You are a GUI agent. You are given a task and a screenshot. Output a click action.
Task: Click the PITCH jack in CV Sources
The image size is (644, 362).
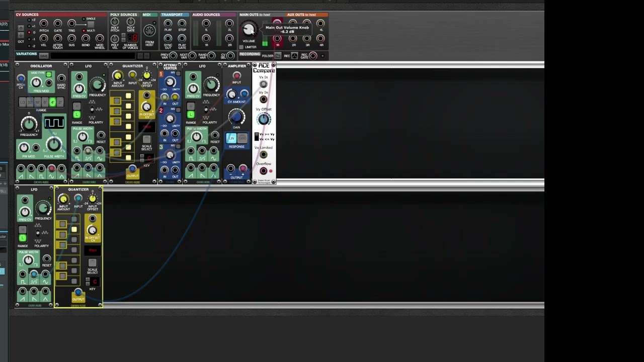coord(44,24)
